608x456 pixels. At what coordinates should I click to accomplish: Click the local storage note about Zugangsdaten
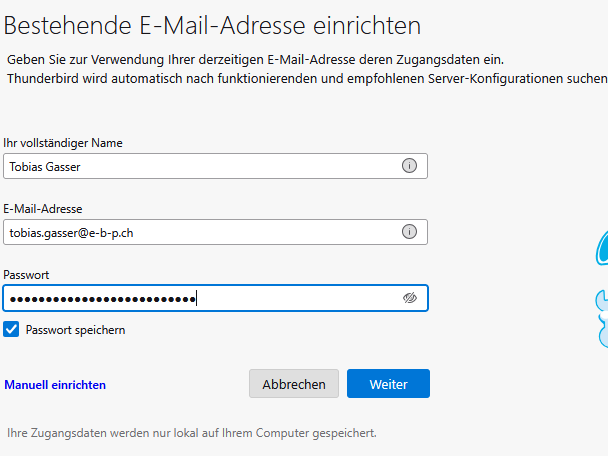[192, 433]
